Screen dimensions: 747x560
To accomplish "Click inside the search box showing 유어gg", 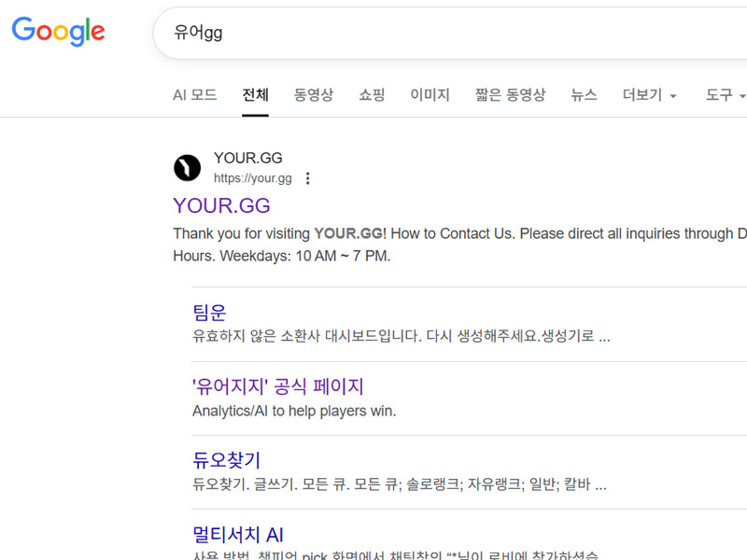I will point(373,33).
